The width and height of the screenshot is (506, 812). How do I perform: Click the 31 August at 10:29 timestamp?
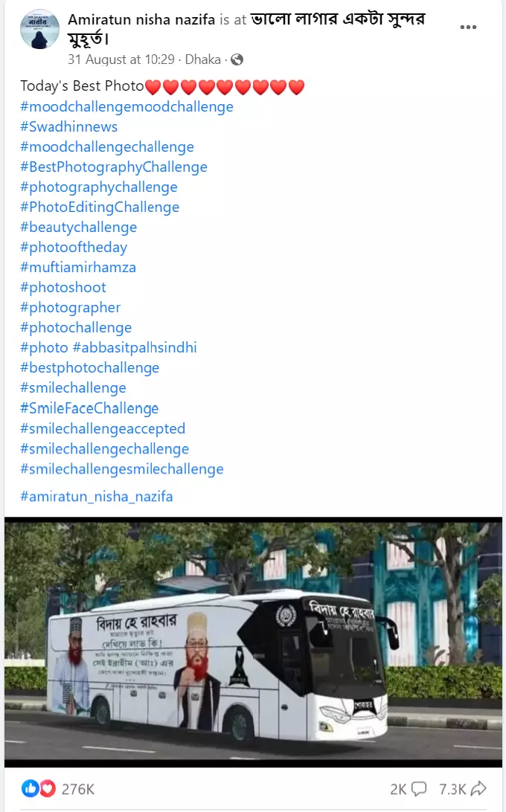pyautogui.click(x=121, y=59)
